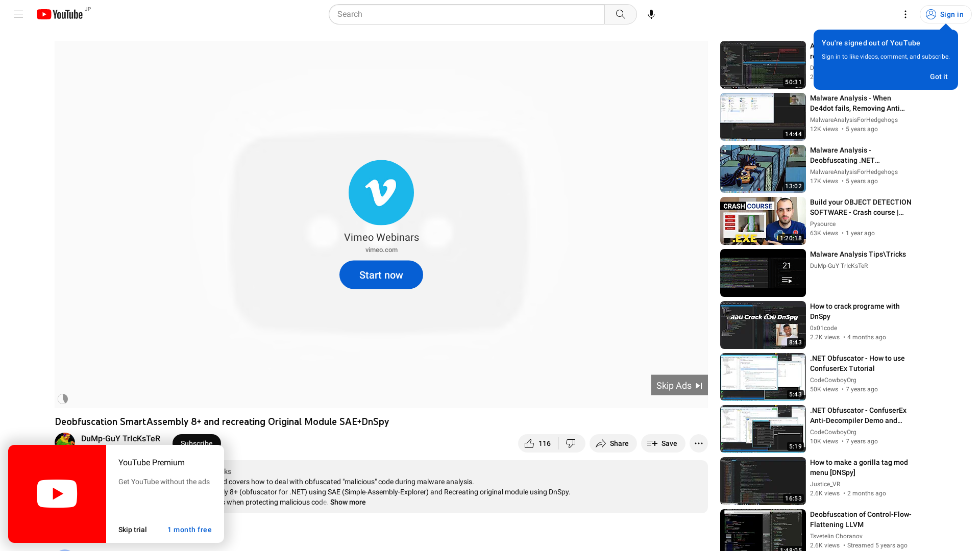Click Skip trial in Premium popup

tap(132, 530)
